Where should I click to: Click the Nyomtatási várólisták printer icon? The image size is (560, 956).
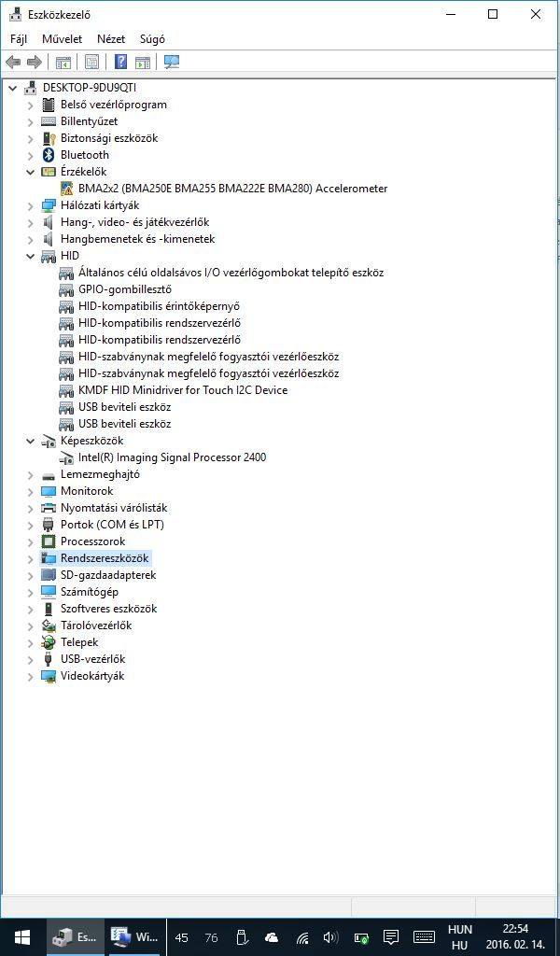click(49, 508)
